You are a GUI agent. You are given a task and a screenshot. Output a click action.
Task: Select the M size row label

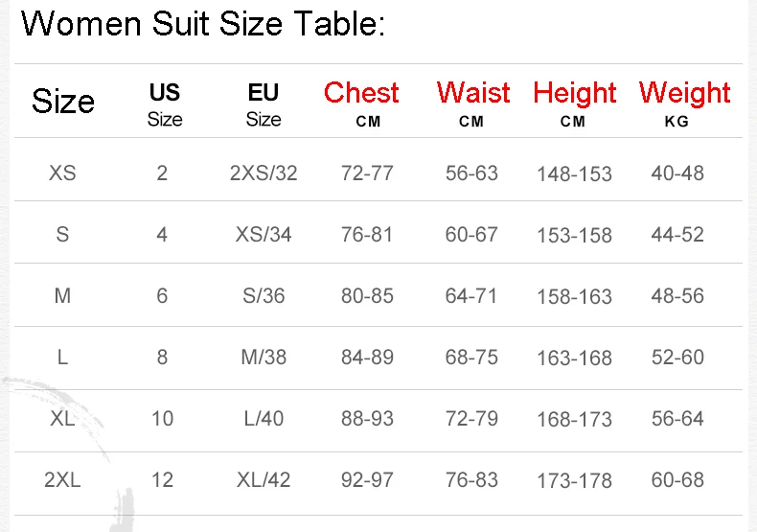coord(62,295)
